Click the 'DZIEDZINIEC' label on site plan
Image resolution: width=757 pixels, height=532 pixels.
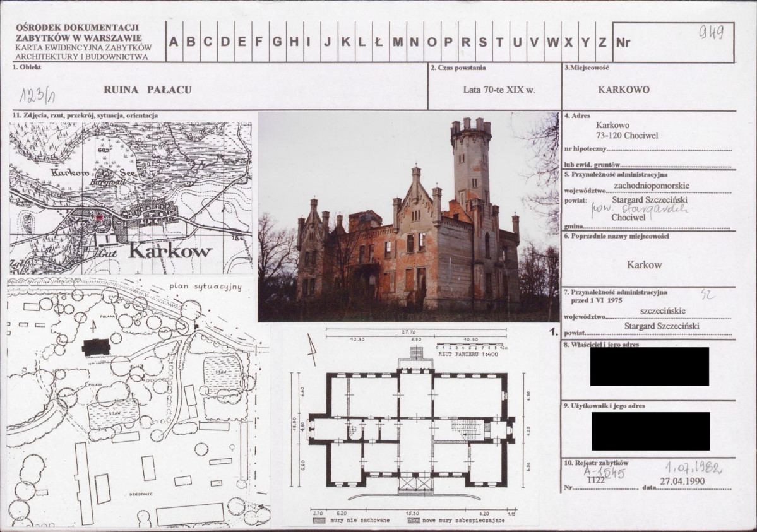(x=141, y=494)
